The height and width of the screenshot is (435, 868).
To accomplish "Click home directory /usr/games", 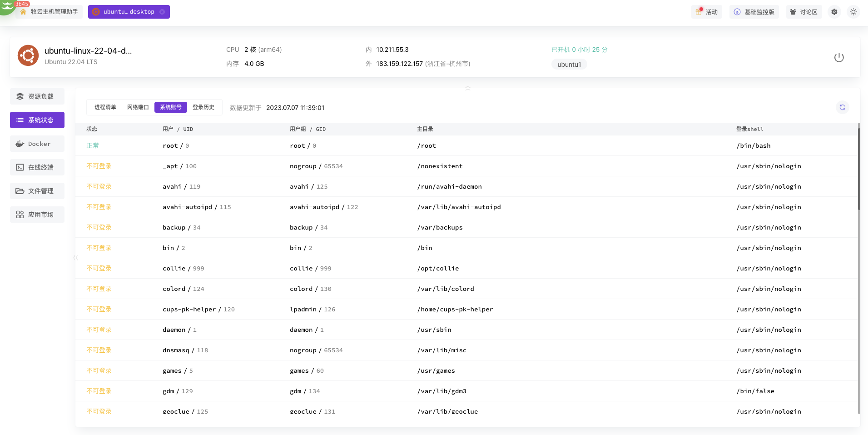I will 436,370.
